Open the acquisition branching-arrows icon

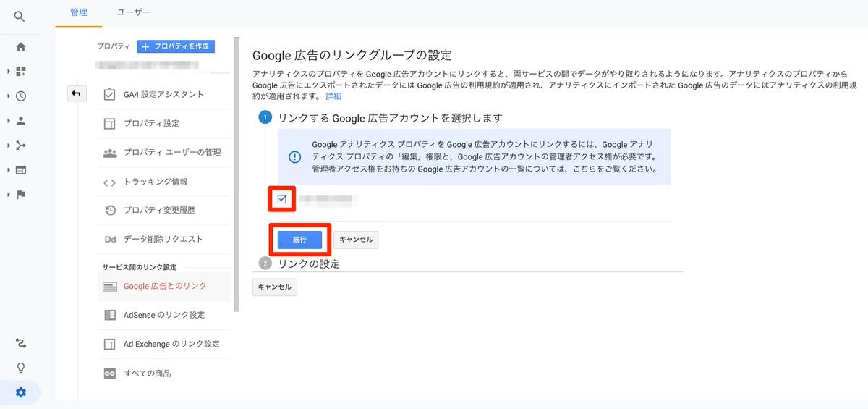(x=21, y=146)
